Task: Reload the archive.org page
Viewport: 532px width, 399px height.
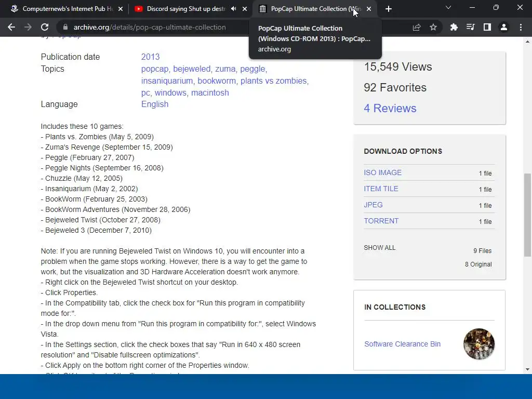Action: click(45, 27)
